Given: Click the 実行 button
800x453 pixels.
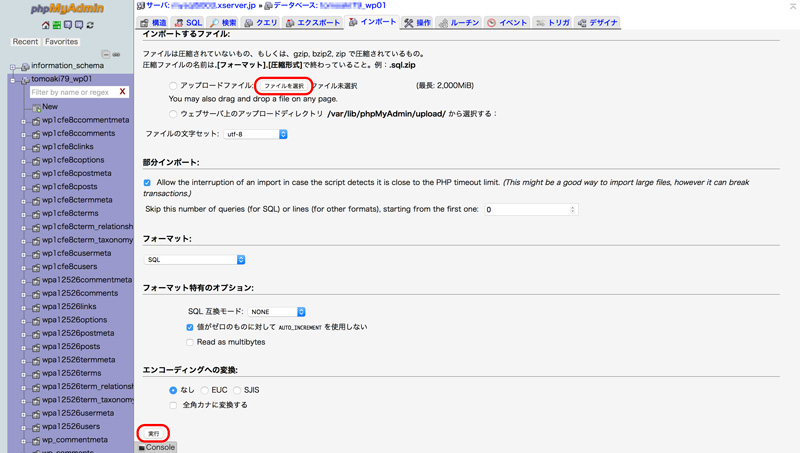Looking at the screenshot, I should (x=153, y=434).
